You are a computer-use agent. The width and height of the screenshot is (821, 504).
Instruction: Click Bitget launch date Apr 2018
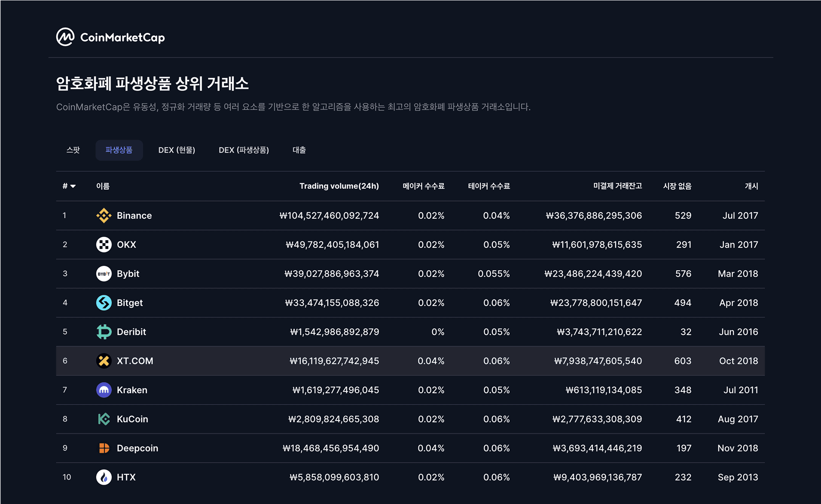pos(739,303)
